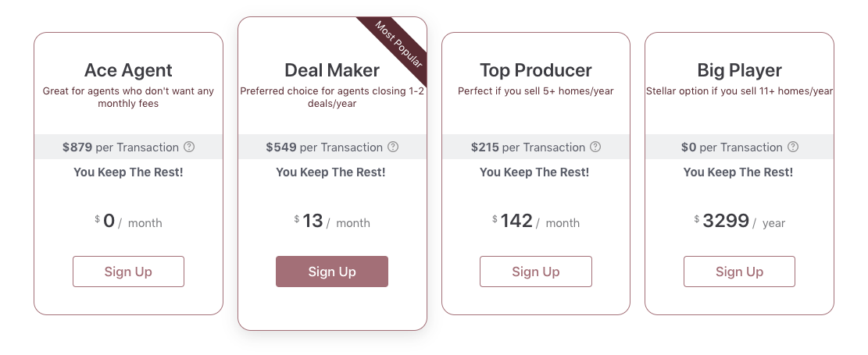Click the Big Player plan heading
Image resolution: width=868 pixels, height=355 pixels.
[740, 70]
